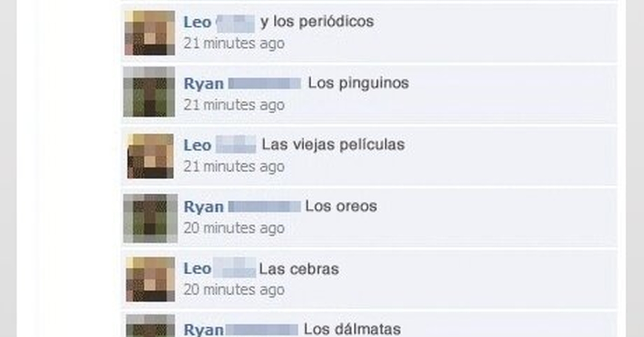
Task: Click Ryan's avatar beside "Los oreos"
Action: pyautogui.click(x=150, y=217)
